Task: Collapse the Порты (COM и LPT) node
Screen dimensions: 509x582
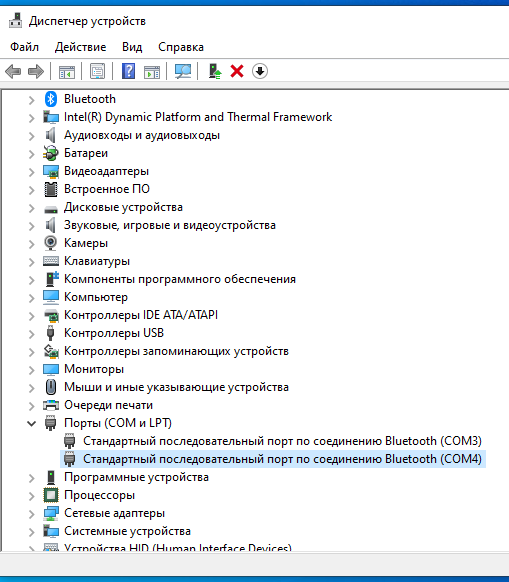Action: click(32, 423)
